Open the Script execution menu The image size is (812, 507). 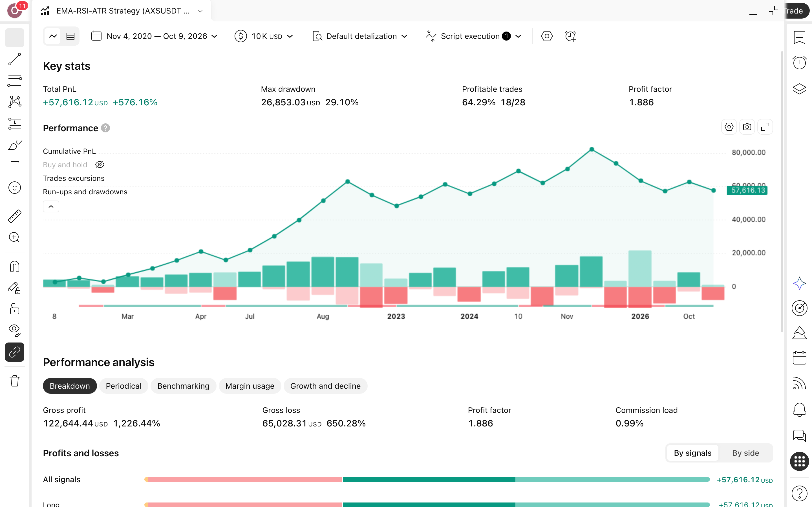click(x=473, y=36)
